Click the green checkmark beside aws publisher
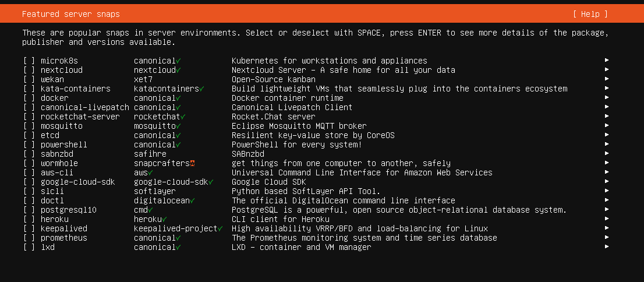Viewport: 644px width, 282px height. pyautogui.click(x=150, y=173)
